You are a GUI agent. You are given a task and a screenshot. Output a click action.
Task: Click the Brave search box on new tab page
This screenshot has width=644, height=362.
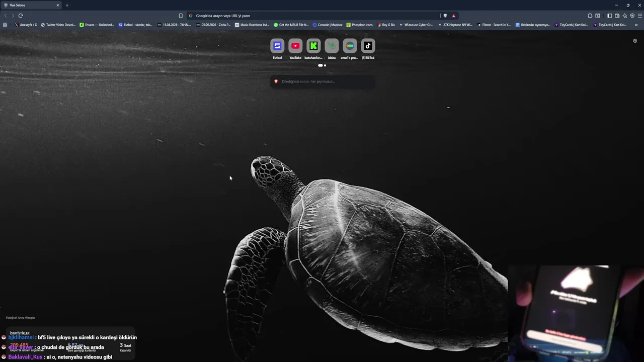(323, 81)
